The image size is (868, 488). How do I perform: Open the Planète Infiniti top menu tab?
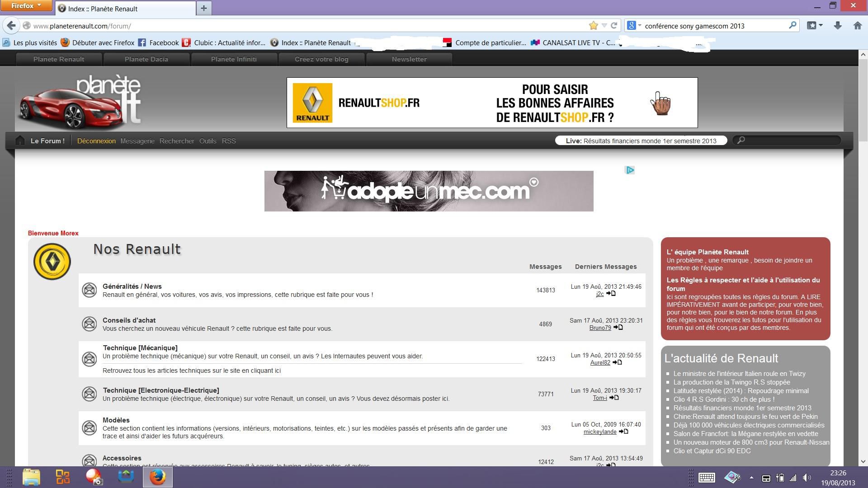click(234, 59)
